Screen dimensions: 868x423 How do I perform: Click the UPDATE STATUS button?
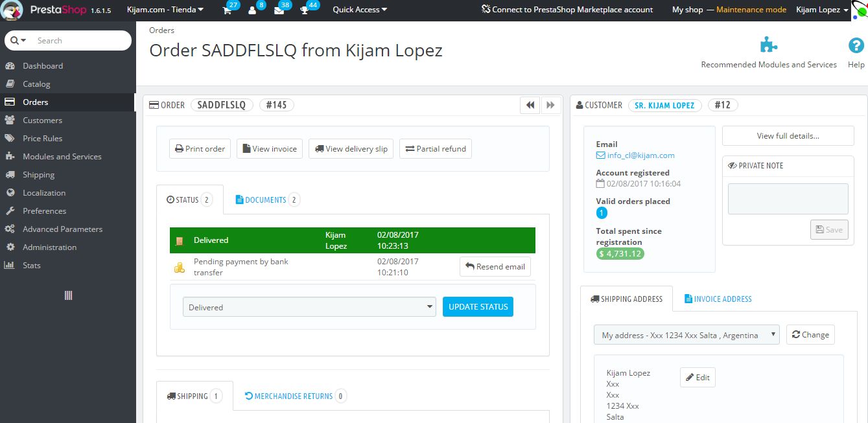[x=478, y=307]
